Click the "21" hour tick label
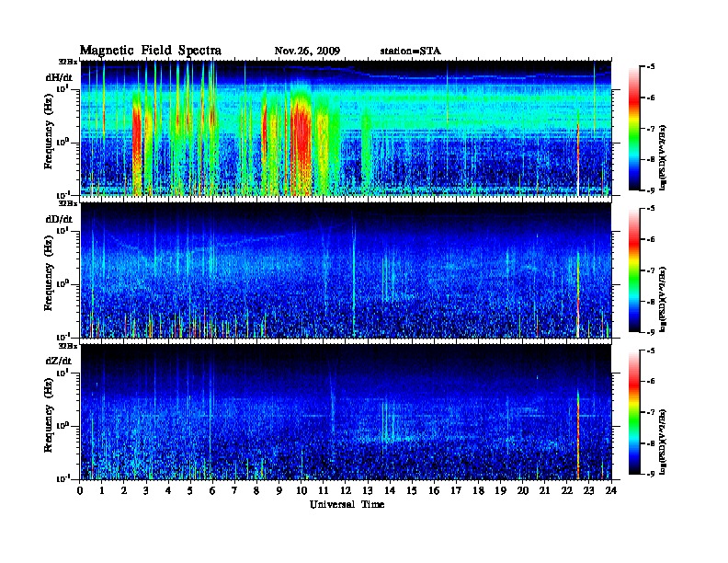 click(x=544, y=490)
